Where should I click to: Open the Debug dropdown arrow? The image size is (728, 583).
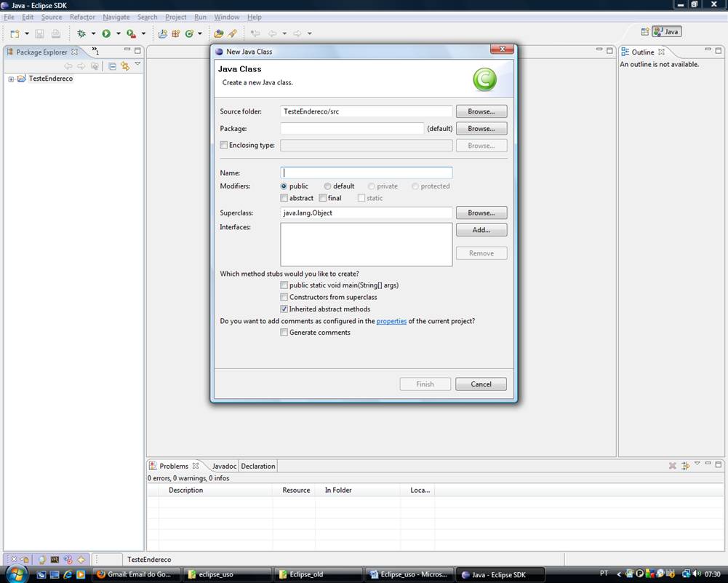pyautogui.click(x=93, y=33)
